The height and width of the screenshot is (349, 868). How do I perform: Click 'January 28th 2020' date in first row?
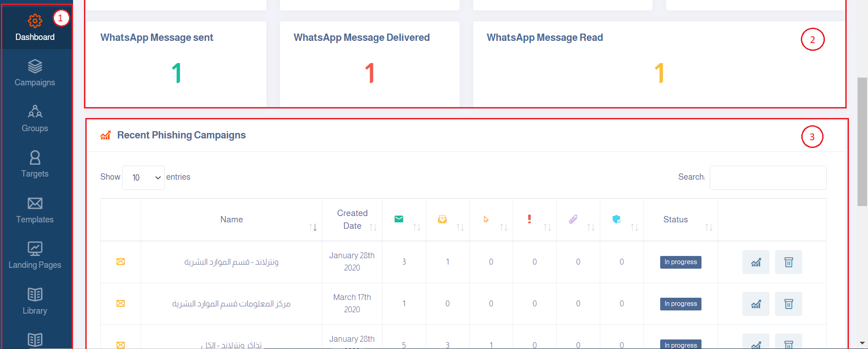352,261
